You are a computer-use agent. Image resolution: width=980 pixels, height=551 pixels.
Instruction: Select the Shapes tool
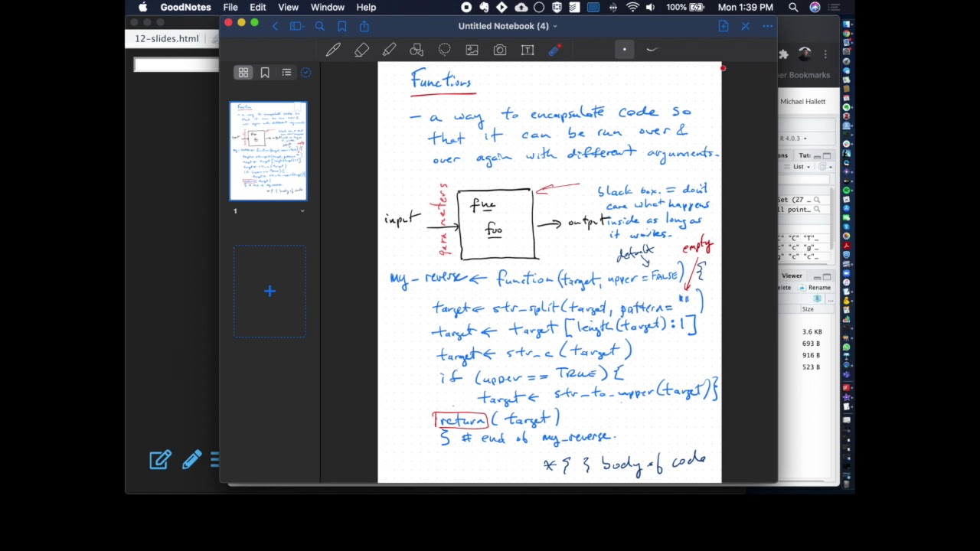tap(416, 50)
